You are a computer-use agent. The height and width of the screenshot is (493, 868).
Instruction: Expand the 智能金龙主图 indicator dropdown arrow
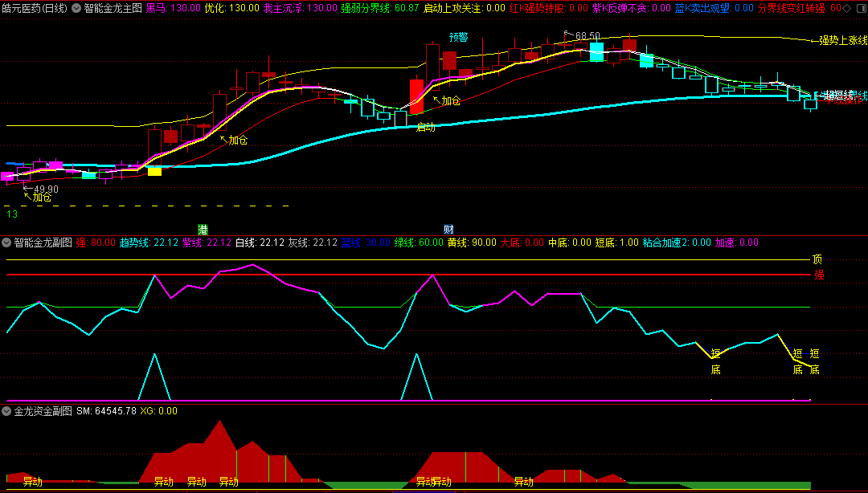pyautogui.click(x=76, y=8)
